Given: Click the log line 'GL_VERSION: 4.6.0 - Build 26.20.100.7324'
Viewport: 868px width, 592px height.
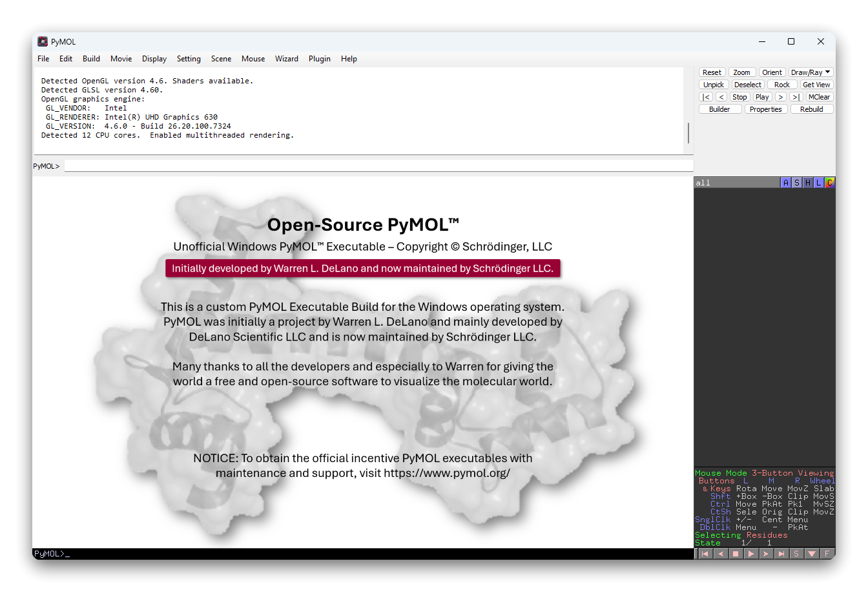Looking at the screenshot, I should [138, 126].
